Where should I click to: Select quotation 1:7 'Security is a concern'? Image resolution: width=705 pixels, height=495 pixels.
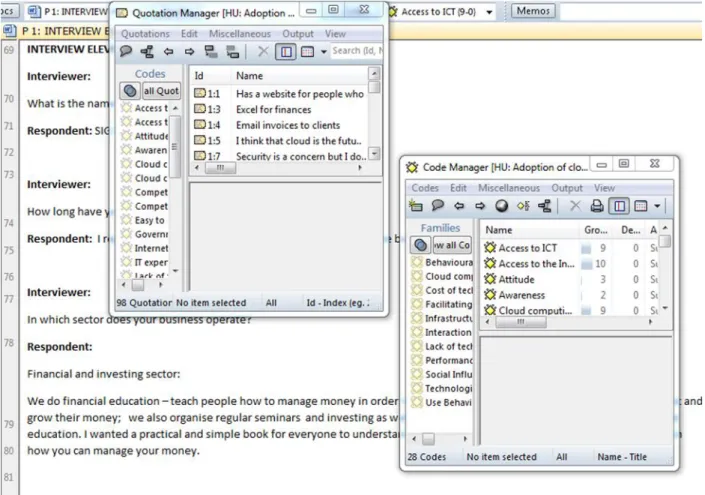pyautogui.click(x=279, y=156)
